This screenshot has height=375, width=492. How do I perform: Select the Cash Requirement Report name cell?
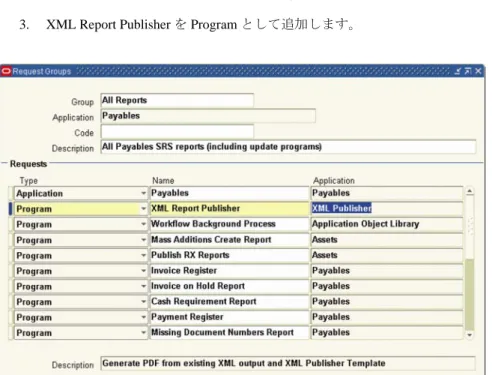click(229, 302)
